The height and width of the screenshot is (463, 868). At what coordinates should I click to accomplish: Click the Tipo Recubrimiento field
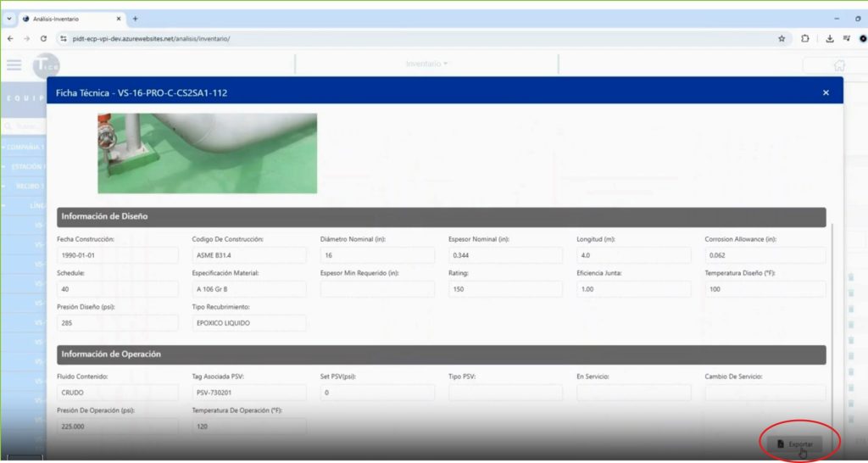tap(248, 323)
